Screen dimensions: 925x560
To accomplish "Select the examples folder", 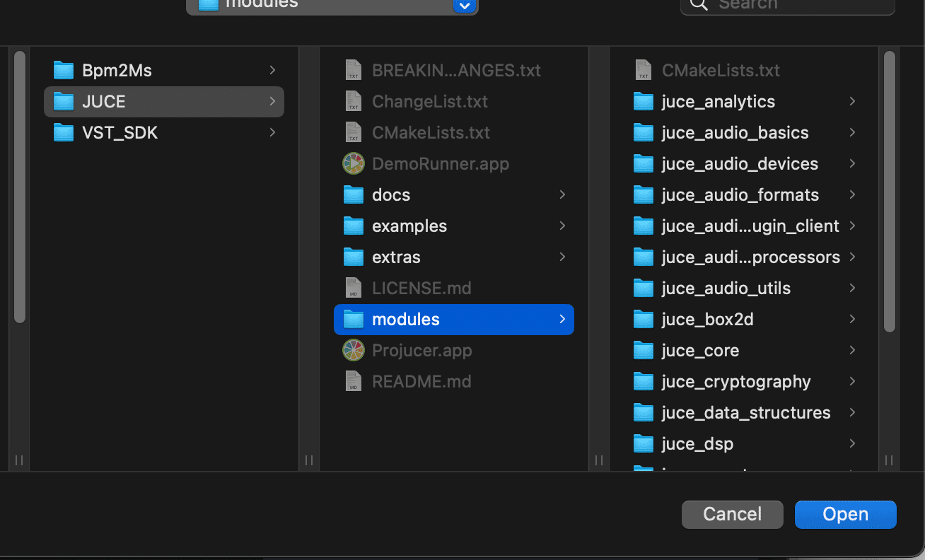I will (409, 226).
